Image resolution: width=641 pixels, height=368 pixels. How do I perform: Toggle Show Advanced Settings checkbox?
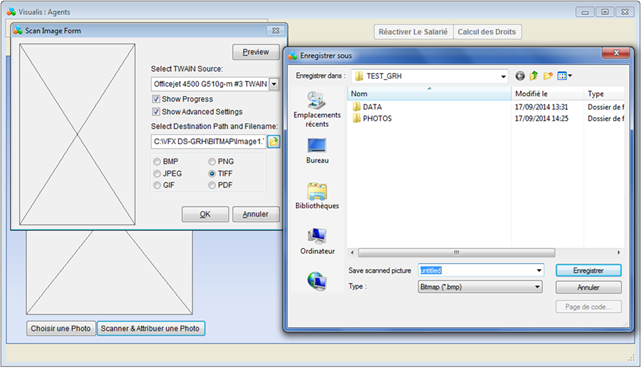(x=156, y=112)
